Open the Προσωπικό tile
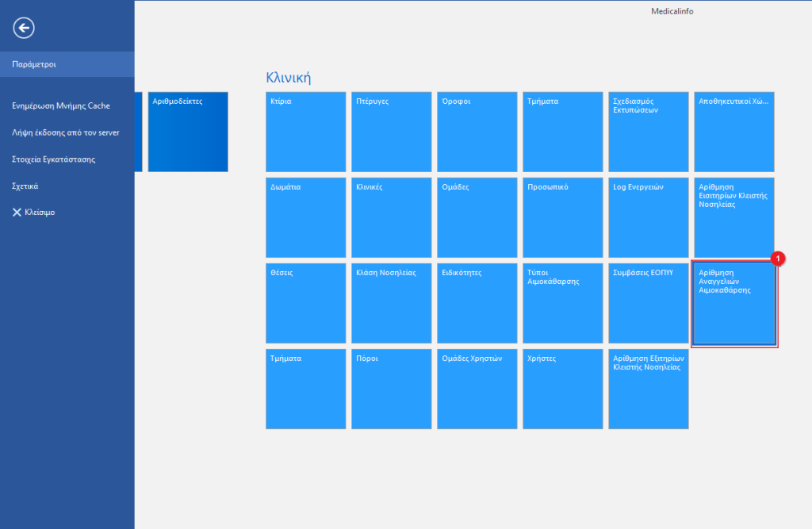This screenshot has height=529, width=812. click(563, 218)
